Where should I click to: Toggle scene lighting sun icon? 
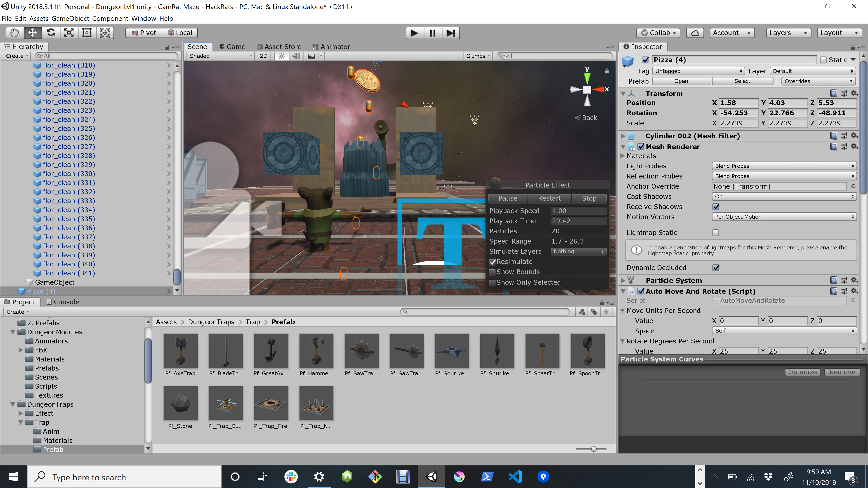click(282, 56)
